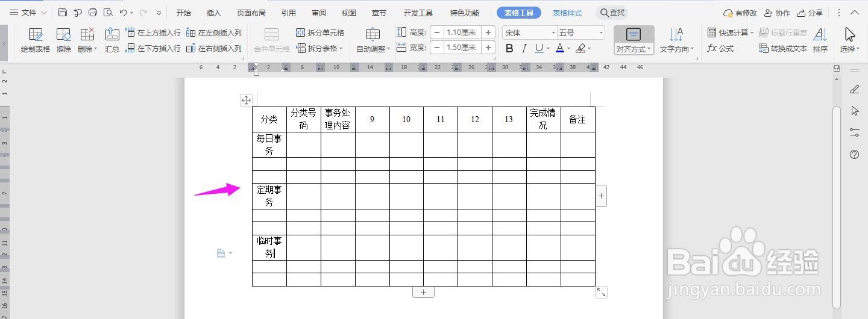
Task: Click the help question mark icon
Action: pyautogui.click(x=854, y=155)
